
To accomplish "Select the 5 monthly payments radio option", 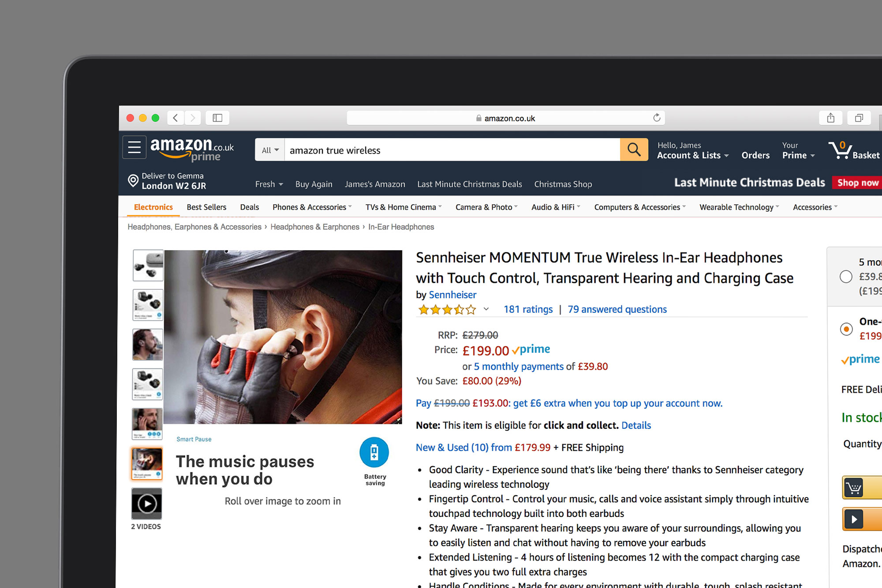I will point(846,277).
